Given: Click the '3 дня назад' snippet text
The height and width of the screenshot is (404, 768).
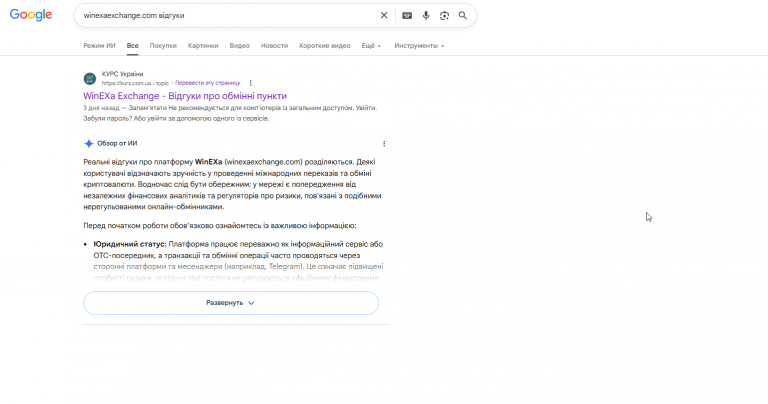Looking at the screenshot, I should coord(101,108).
